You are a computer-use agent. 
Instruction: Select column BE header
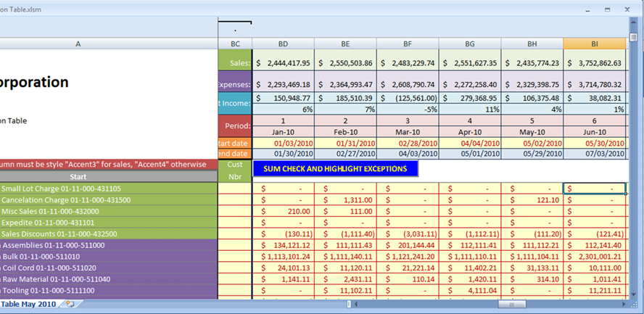345,44
